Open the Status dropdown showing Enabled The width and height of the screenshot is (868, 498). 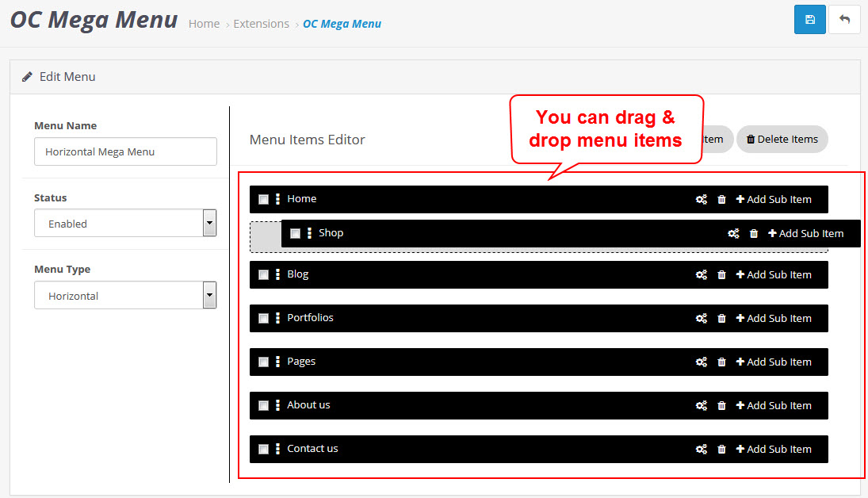(x=125, y=224)
